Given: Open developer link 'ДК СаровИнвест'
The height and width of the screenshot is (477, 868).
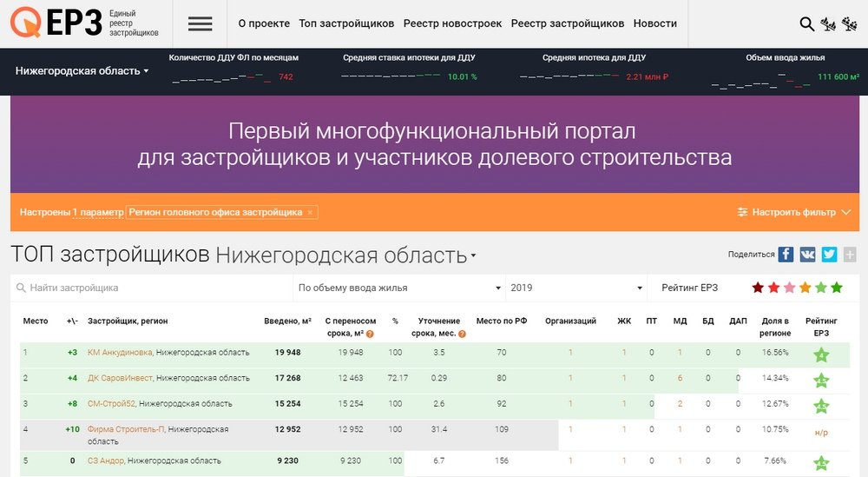Looking at the screenshot, I should coord(120,378).
